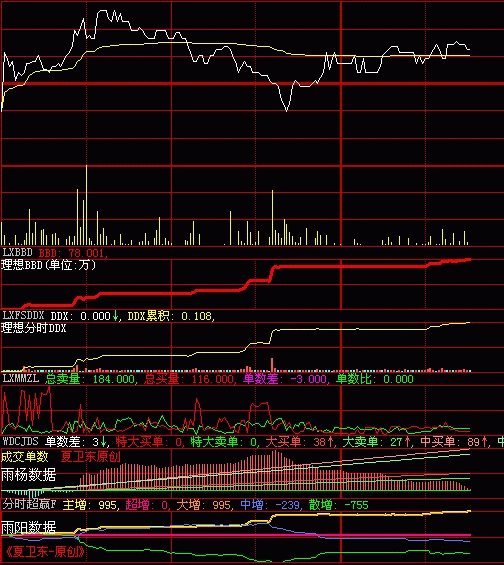Select the 特大买单: 0 value
The height and width of the screenshot is (565, 504).
point(150,441)
